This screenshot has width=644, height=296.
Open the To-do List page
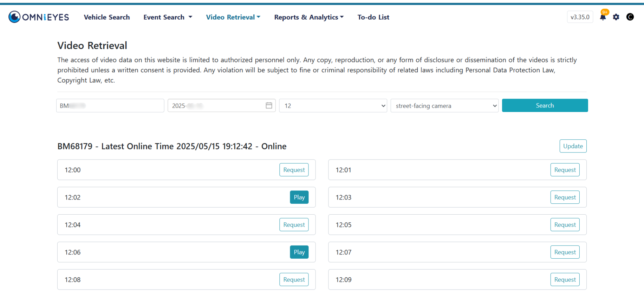(373, 17)
